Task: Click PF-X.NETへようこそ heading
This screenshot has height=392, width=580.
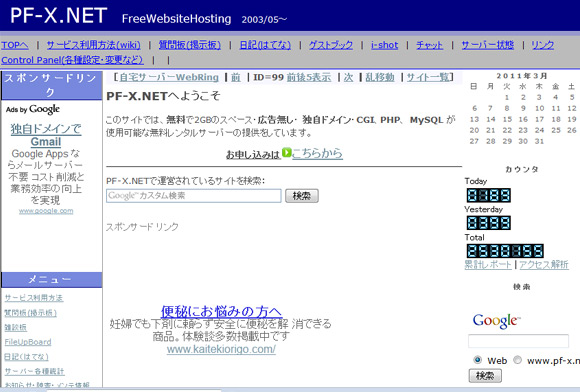Action: pyautogui.click(x=163, y=96)
